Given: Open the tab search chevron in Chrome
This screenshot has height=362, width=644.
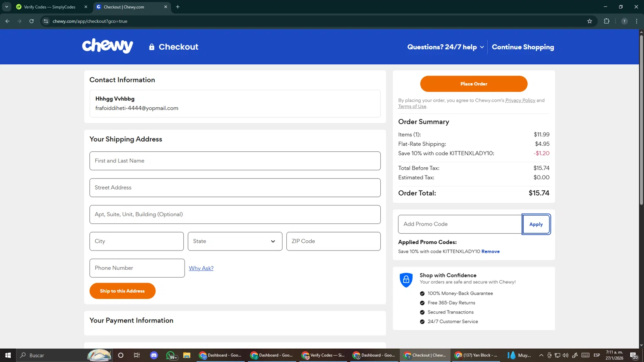Looking at the screenshot, I should (6, 7).
